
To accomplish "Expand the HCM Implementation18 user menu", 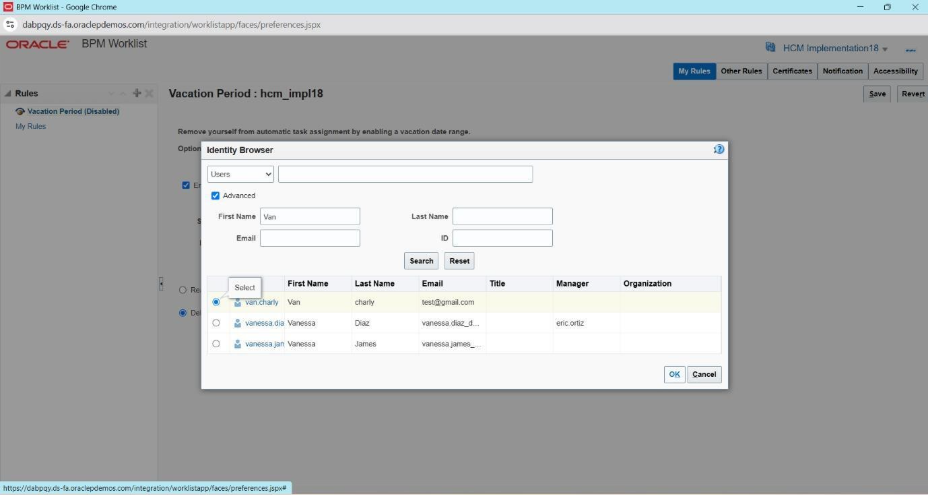I will tap(885, 49).
